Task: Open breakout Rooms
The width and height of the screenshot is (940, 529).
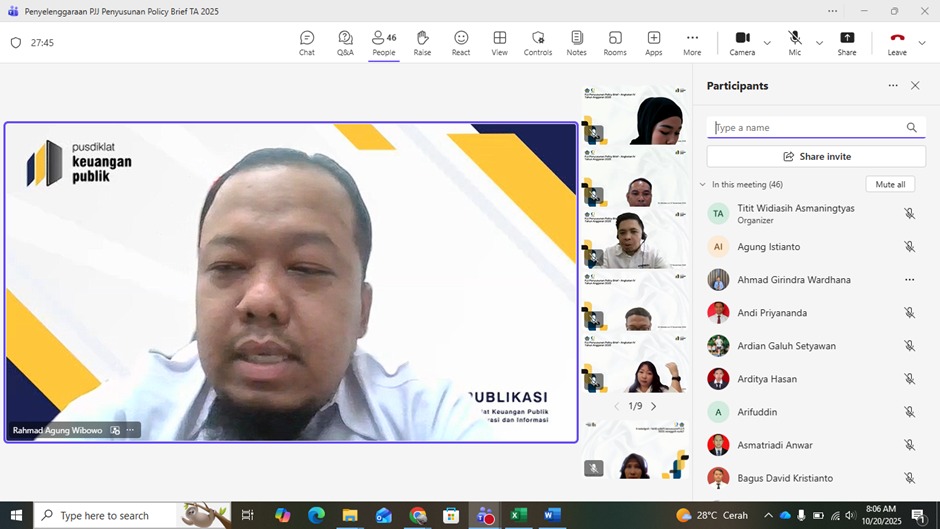Action: tap(615, 43)
